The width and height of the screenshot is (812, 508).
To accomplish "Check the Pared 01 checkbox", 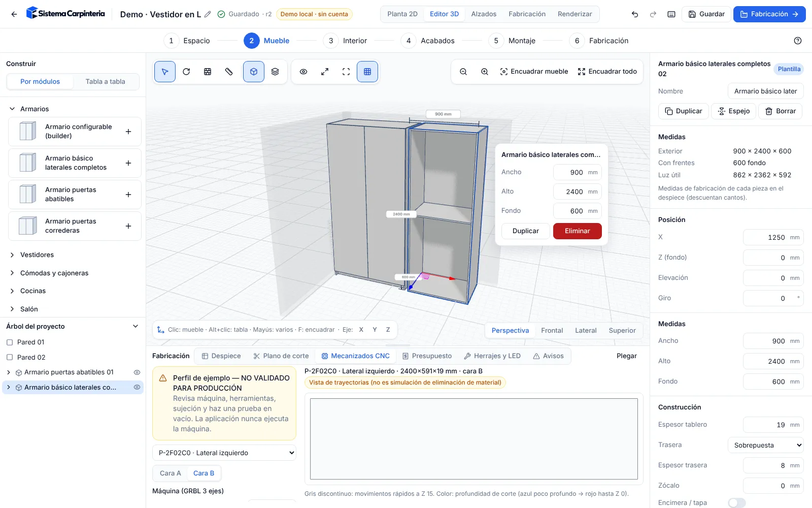I will pyautogui.click(x=10, y=342).
